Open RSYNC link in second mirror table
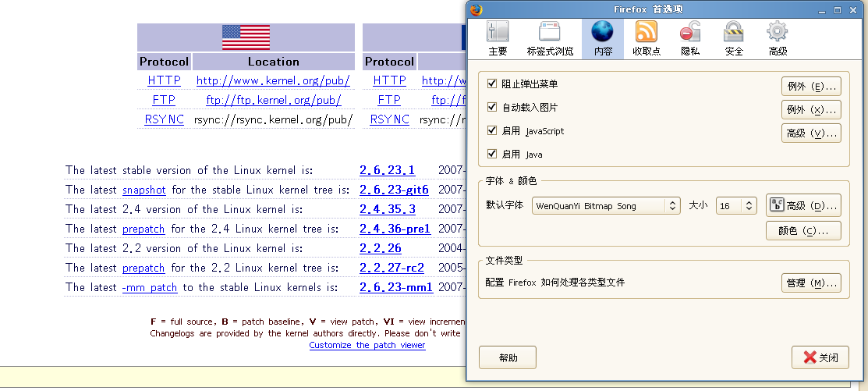This screenshot has width=868, height=391. (389, 119)
